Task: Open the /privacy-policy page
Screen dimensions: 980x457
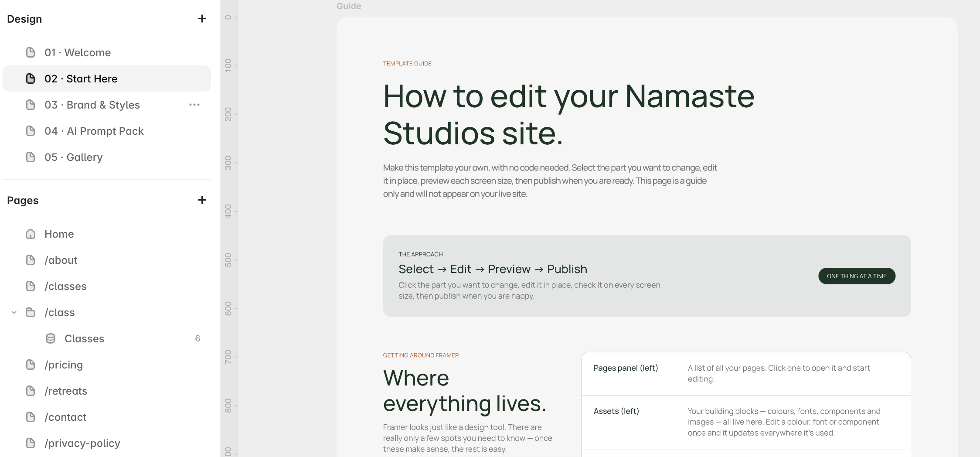Action: [x=107, y=443]
